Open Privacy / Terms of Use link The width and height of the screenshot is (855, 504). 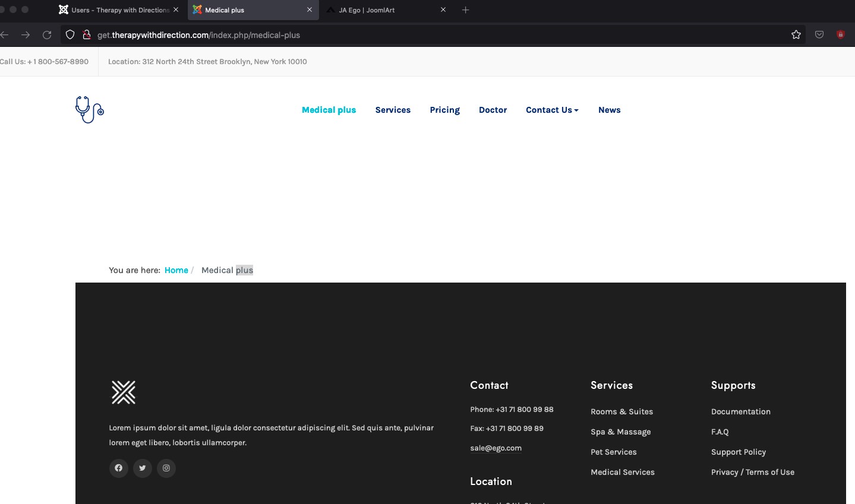coord(753,472)
